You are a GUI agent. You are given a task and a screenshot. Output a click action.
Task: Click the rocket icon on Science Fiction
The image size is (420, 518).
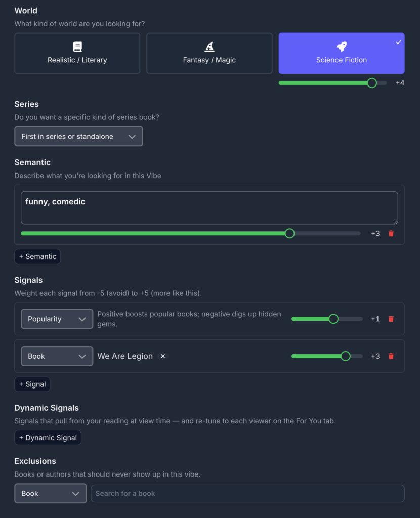(342, 47)
